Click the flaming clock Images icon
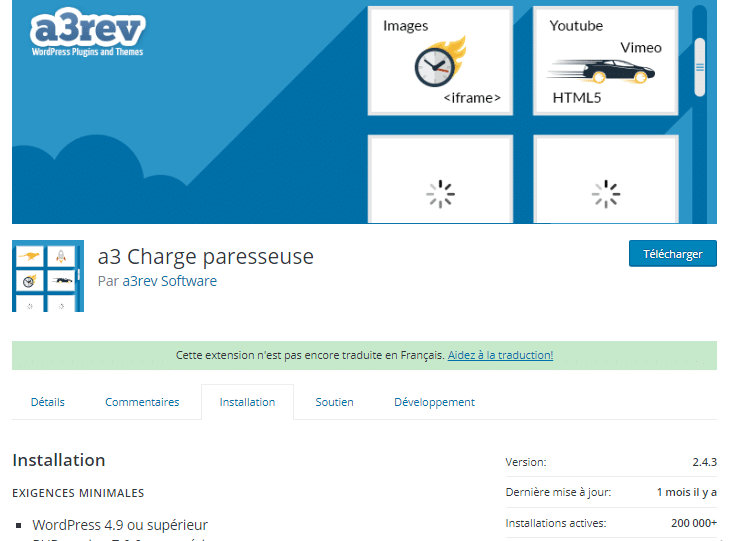This screenshot has width=733, height=541. (439, 62)
